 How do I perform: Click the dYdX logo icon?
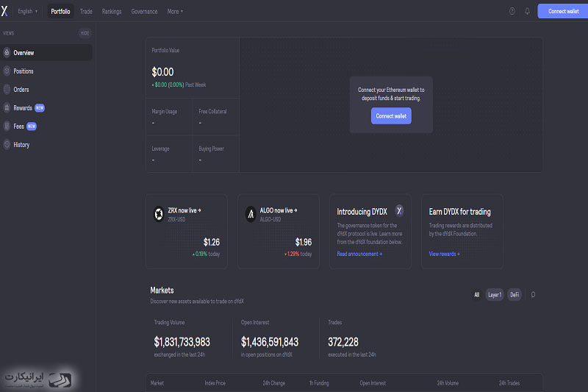[4, 11]
